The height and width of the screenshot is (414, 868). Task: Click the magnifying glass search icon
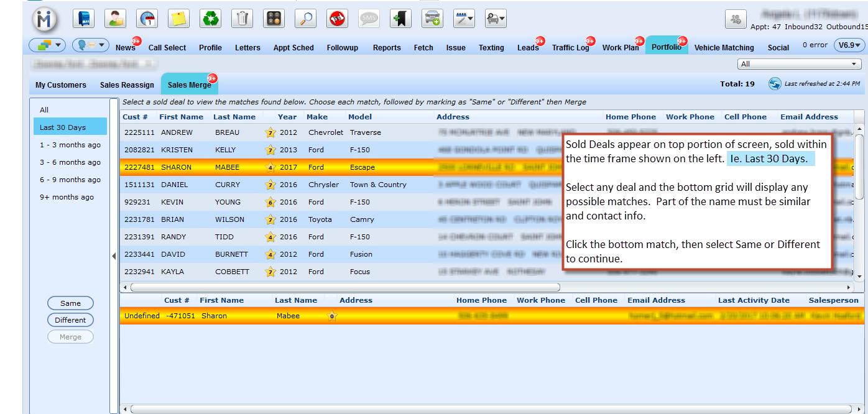305,19
